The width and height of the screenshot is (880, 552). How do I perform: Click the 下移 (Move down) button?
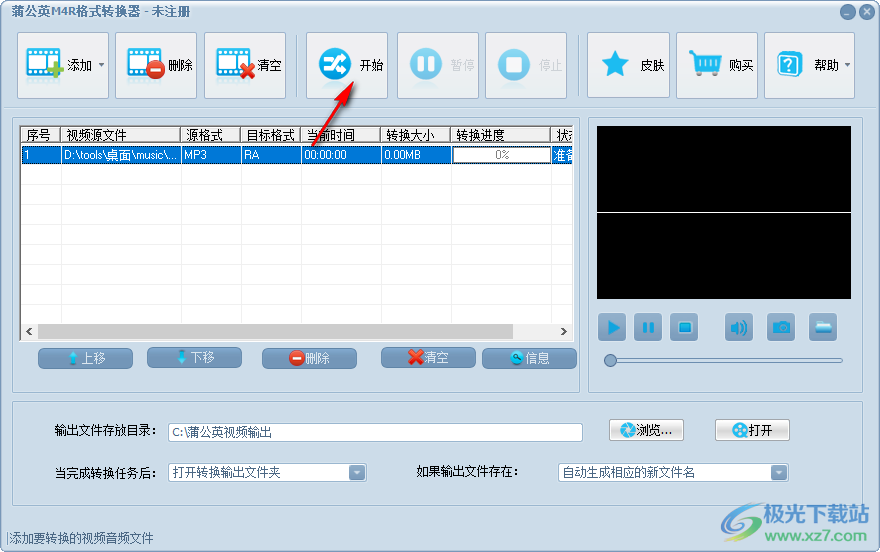pyautogui.click(x=194, y=357)
